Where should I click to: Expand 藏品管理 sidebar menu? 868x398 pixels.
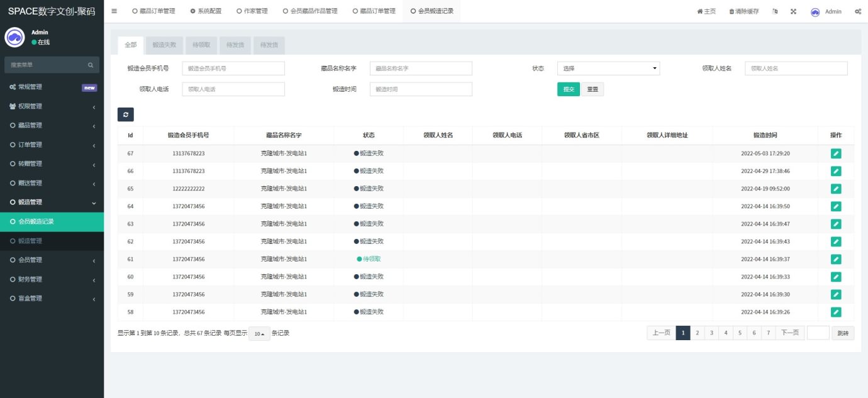coord(52,126)
